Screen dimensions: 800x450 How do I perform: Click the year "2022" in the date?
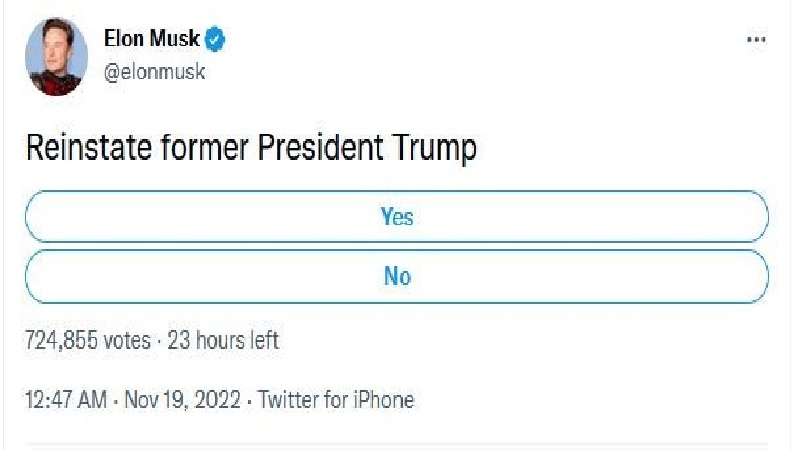(x=217, y=400)
